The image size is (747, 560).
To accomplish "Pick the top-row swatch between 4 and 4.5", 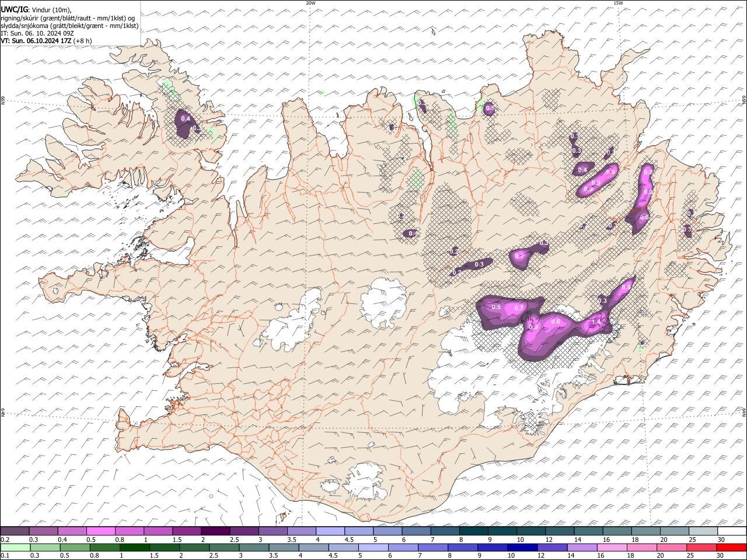I will tap(330, 531).
